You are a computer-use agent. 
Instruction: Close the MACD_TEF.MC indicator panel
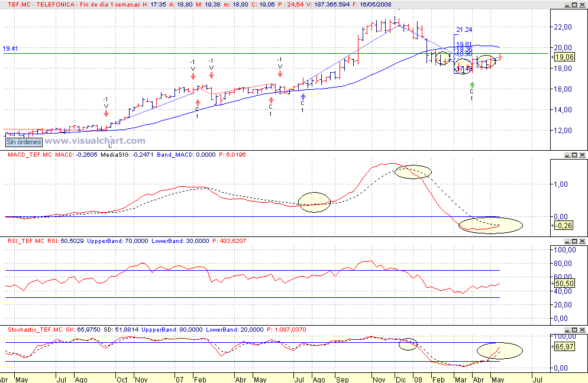tap(582, 155)
